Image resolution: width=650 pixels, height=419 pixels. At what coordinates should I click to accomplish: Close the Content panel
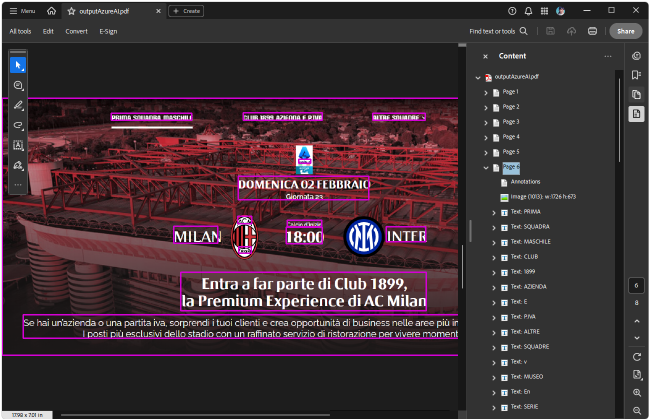[485, 56]
